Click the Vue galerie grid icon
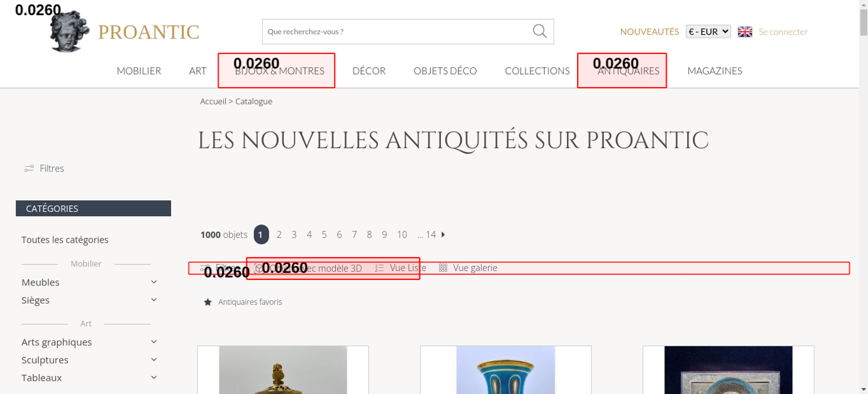The image size is (868, 394). pyautogui.click(x=443, y=268)
